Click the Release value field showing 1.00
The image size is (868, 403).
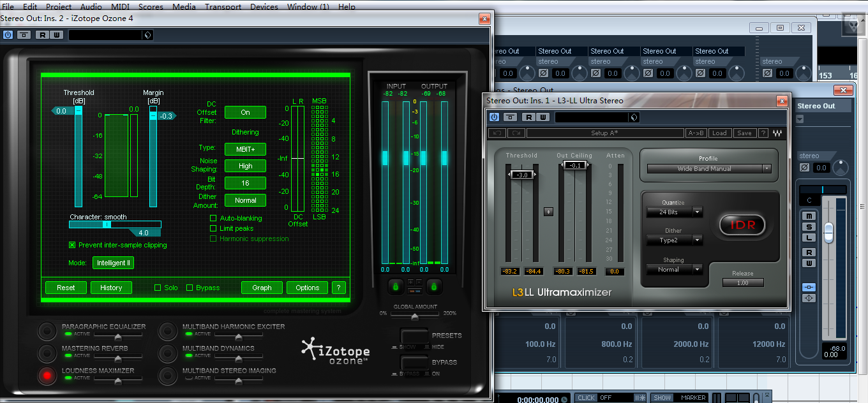[x=743, y=282]
